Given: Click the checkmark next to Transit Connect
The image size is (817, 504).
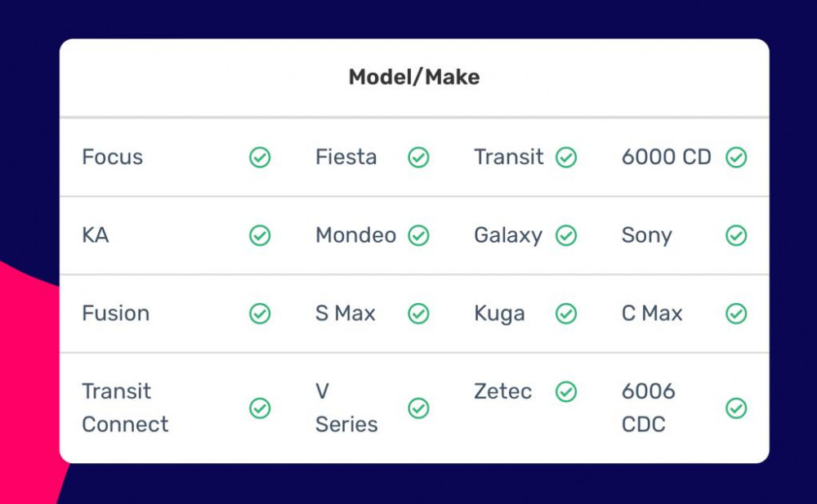Looking at the screenshot, I should [x=260, y=408].
